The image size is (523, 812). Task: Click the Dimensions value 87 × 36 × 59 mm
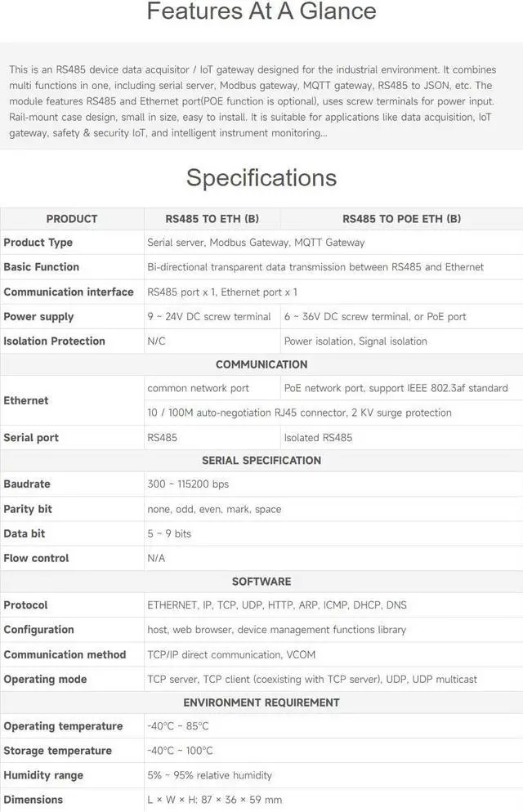coord(215,800)
